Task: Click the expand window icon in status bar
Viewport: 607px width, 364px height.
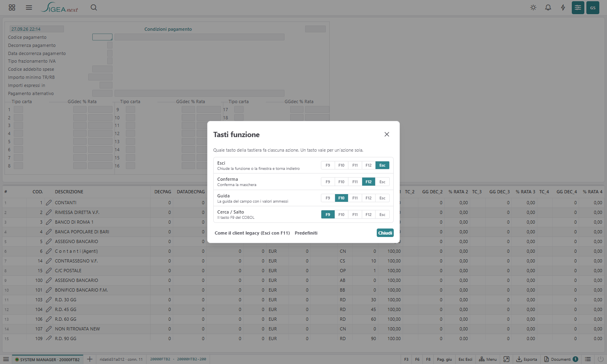Action: [506, 359]
